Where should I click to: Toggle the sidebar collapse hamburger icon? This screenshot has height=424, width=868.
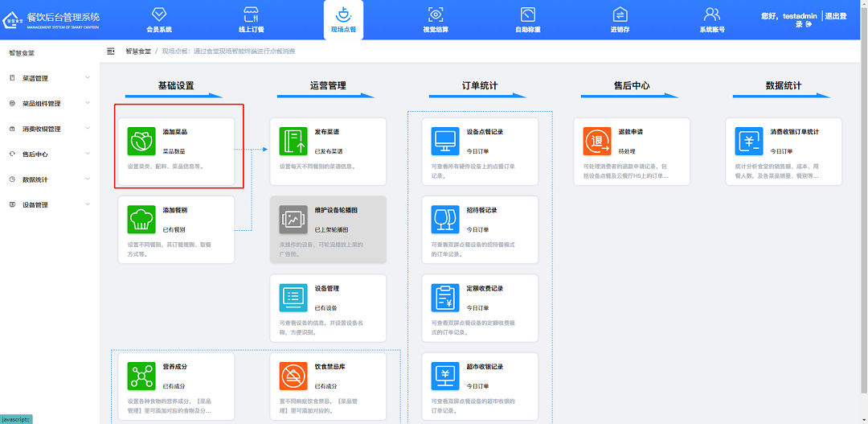111,51
